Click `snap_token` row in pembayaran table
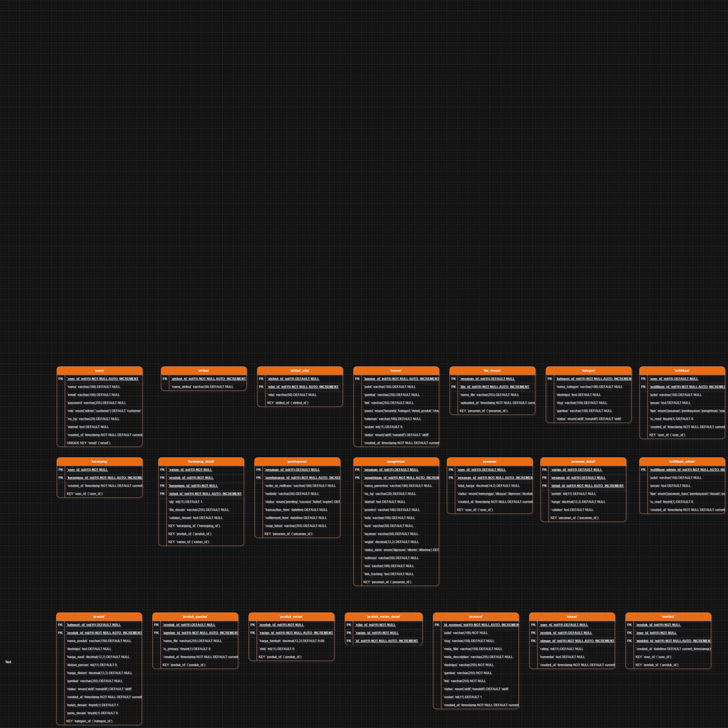The width and height of the screenshot is (728, 728). 295,526
